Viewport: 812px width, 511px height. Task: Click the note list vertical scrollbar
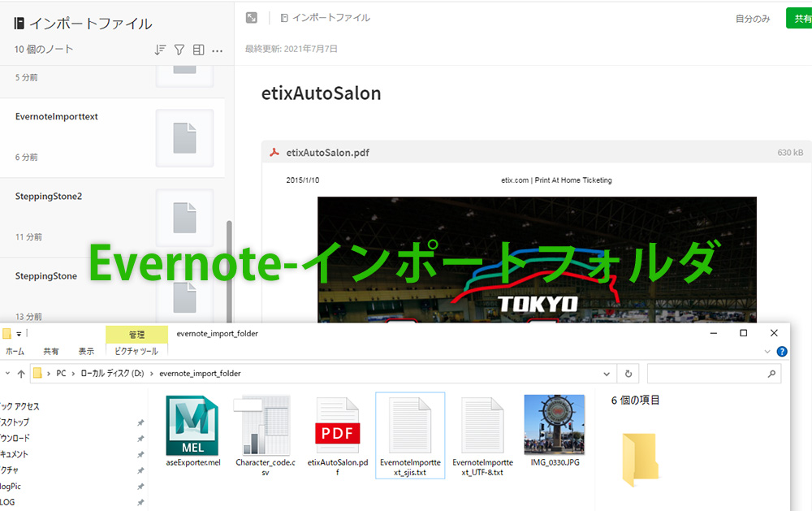230,268
